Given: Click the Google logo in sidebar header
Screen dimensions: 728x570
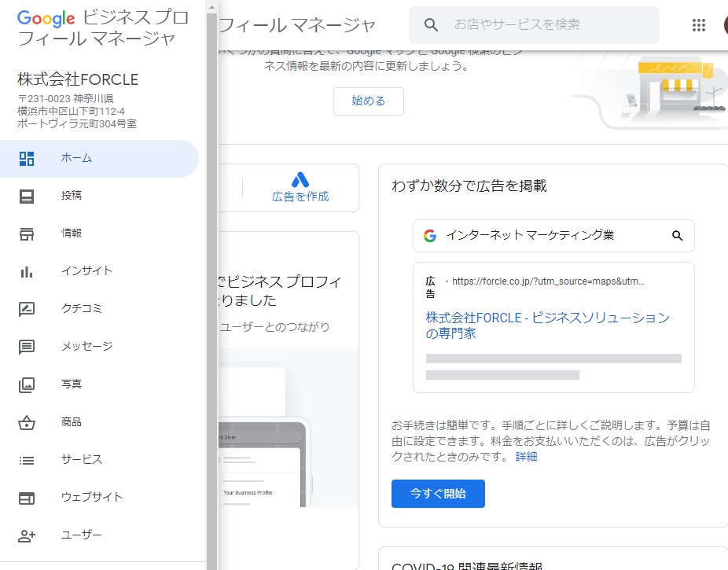Looking at the screenshot, I should 46,19.
